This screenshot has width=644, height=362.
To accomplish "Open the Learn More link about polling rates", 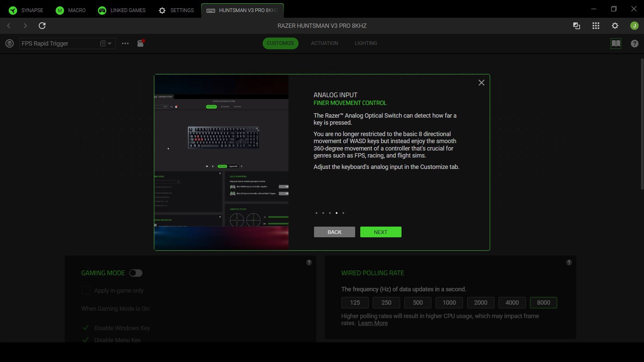I will [x=372, y=323].
